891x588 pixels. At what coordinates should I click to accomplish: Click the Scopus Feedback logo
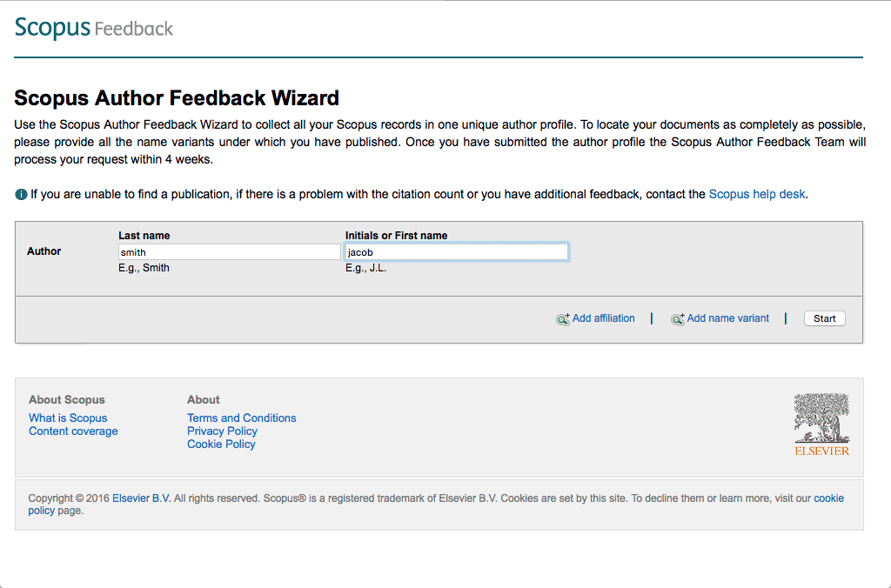94,28
